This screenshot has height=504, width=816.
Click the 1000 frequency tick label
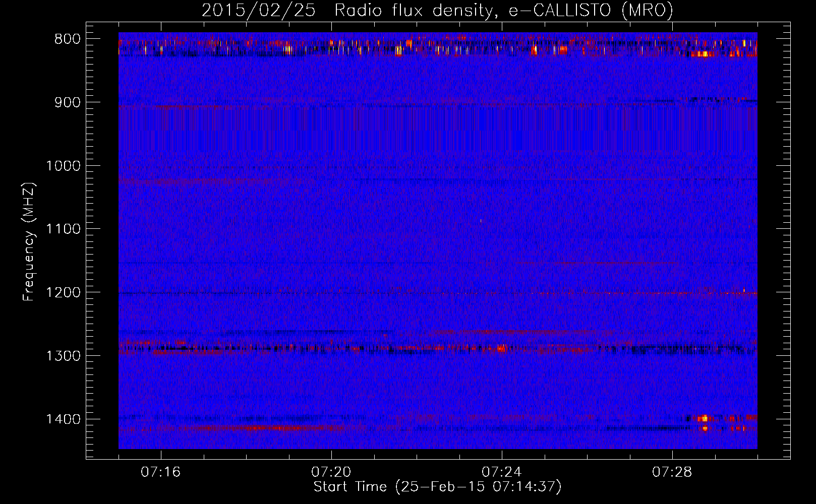(64, 166)
